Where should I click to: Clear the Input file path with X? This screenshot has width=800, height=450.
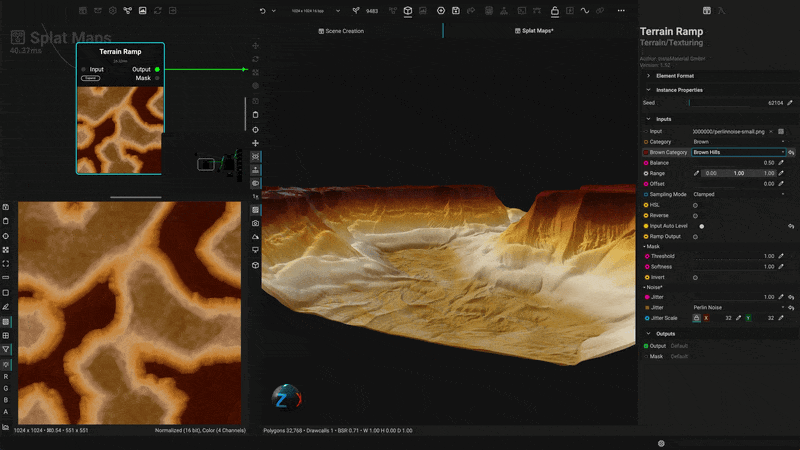[x=771, y=132]
